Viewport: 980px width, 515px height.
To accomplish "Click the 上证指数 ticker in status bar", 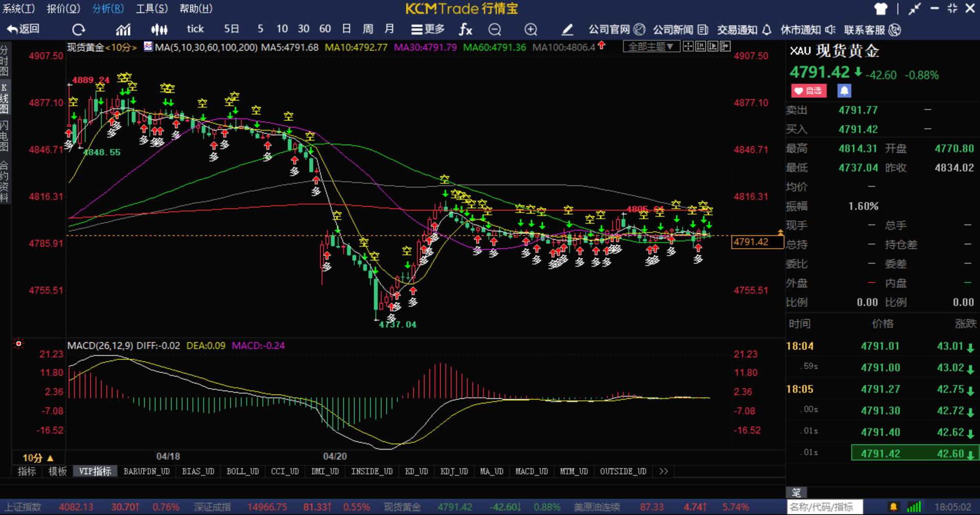I will pyautogui.click(x=23, y=507).
